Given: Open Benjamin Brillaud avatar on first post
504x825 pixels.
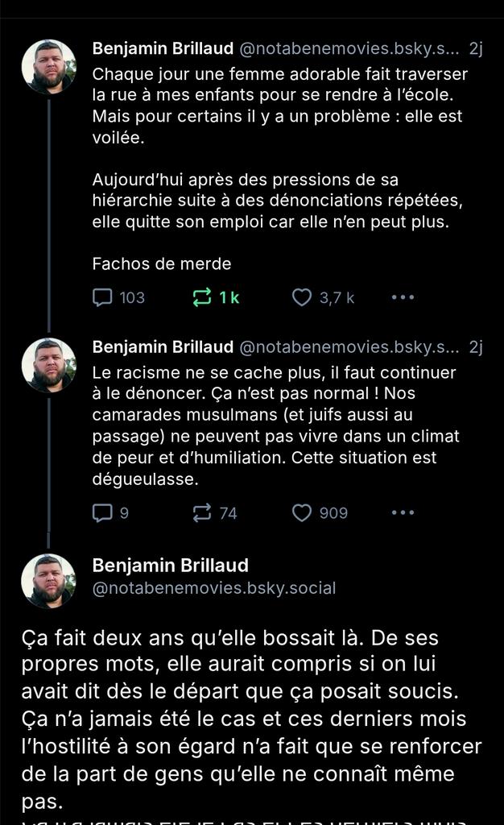Looking at the screenshot, I should click(49, 67).
